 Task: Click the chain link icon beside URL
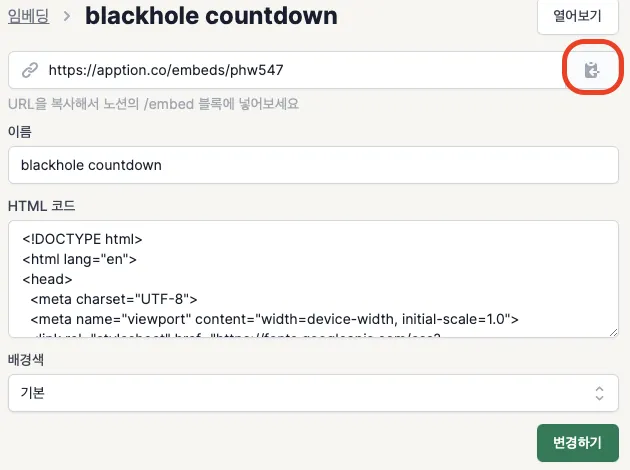[x=30, y=70]
